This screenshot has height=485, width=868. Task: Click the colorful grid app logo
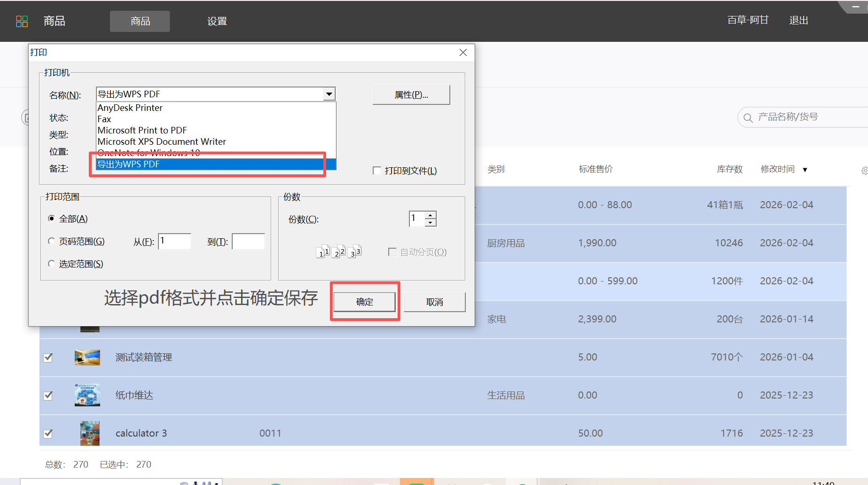click(x=22, y=21)
